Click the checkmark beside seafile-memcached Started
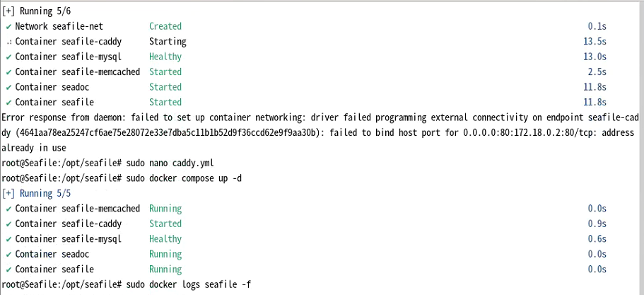 pos(8,72)
